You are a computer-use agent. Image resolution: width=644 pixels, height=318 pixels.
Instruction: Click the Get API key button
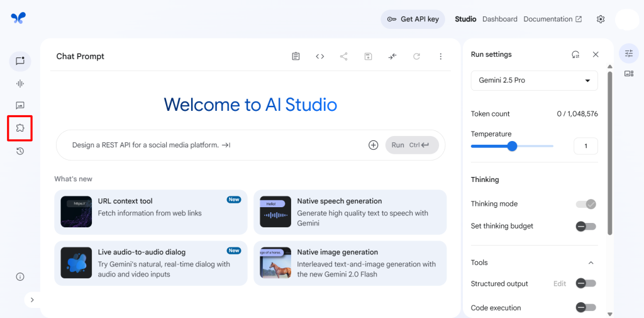413,19
